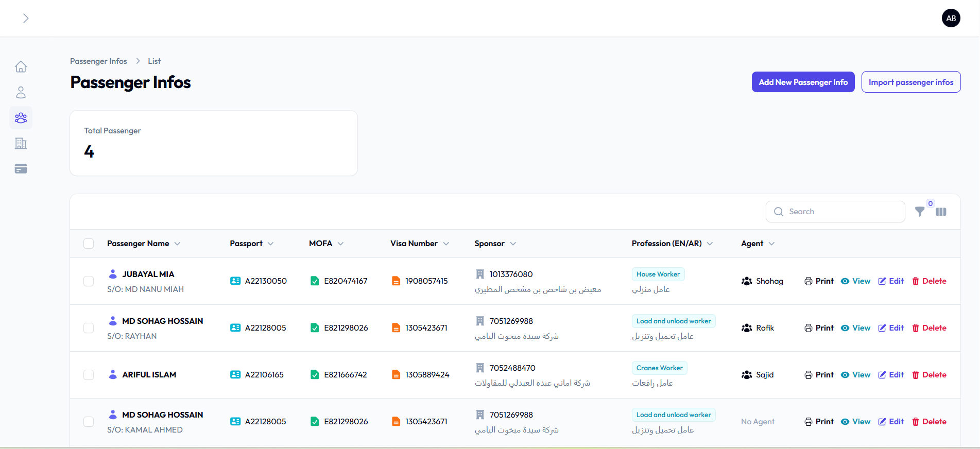Select all rows checkbox in header
This screenshot has height=449, width=980.
89,244
